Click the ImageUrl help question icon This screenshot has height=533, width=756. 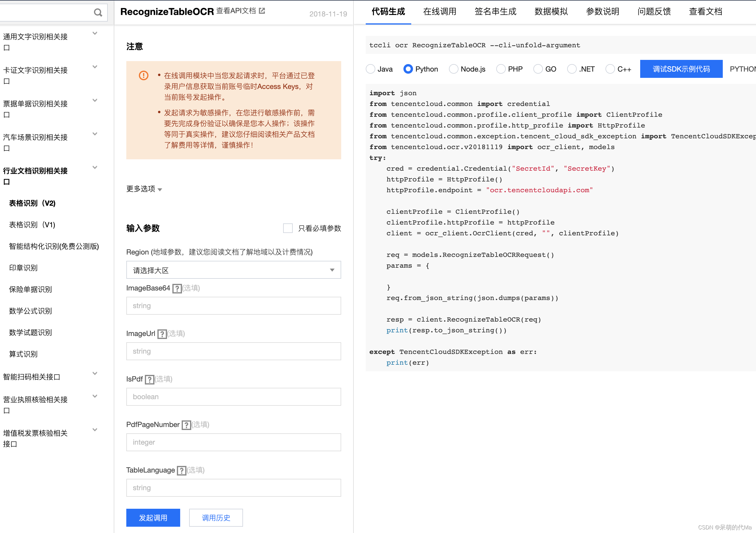point(162,334)
